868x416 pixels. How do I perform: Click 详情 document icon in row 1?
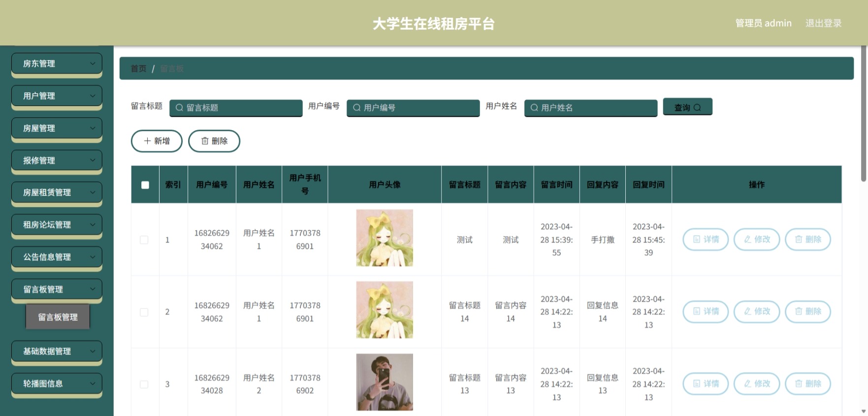coord(697,239)
